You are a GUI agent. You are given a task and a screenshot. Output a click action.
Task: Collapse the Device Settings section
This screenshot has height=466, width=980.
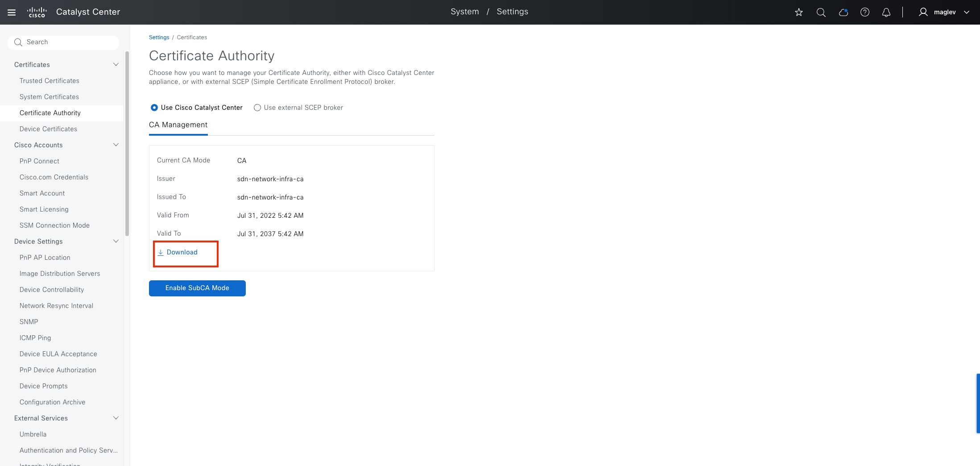(x=116, y=241)
